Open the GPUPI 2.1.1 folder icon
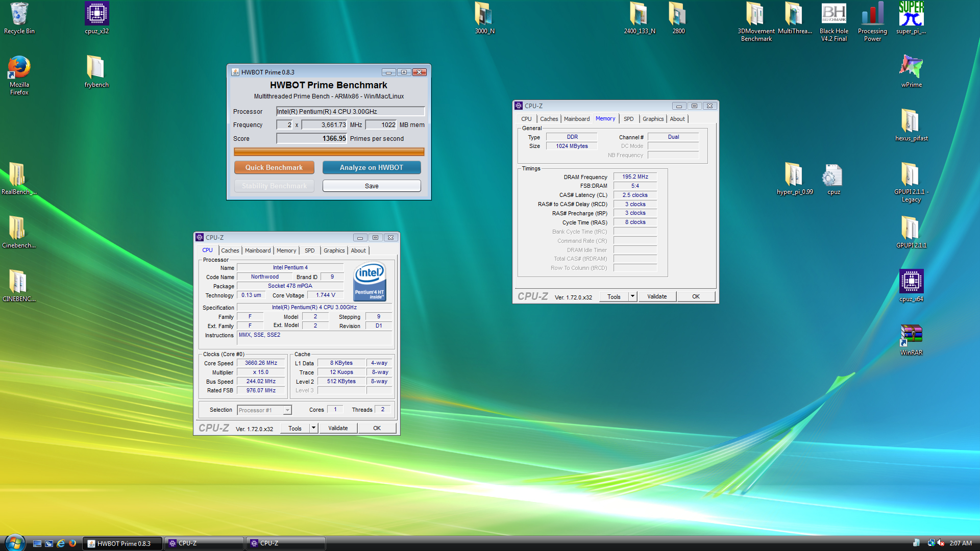This screenshot has width=980, height=551. click(911, 232)
